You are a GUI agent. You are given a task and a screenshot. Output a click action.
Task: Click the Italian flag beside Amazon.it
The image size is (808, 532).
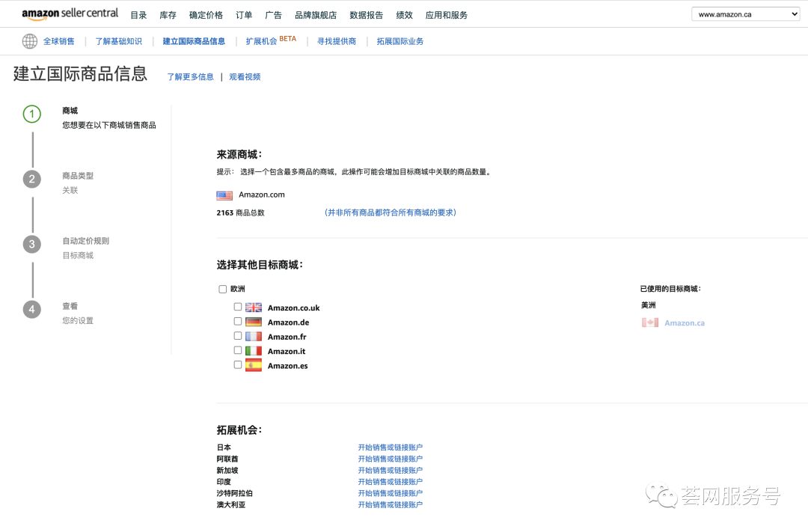click(x=254, y=350)
